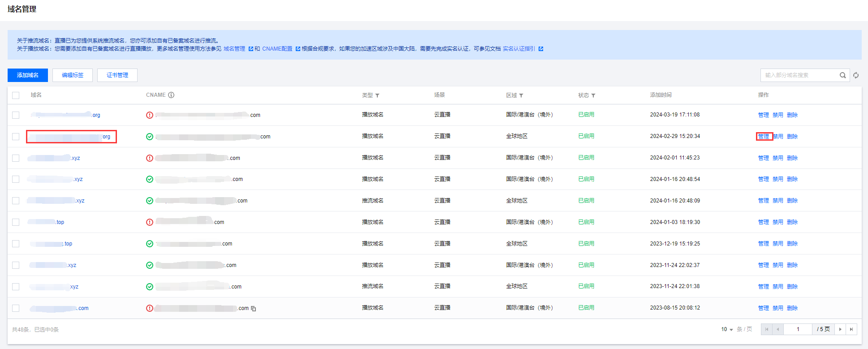Check the row added 2024-01-03 18:19:30
Image resolution: width=868 pixels, height=349 pixels.
pyautogui.click(x=16, y=222)
